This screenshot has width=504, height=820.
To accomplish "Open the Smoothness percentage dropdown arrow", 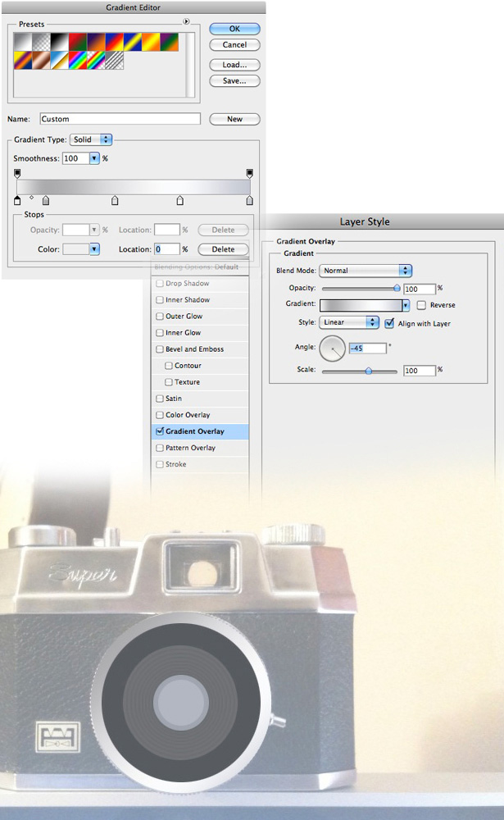I will coord(94,158).
